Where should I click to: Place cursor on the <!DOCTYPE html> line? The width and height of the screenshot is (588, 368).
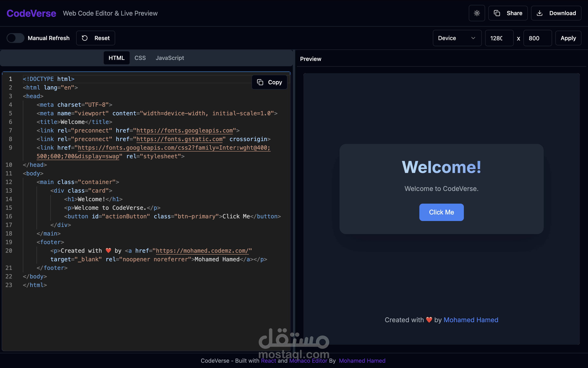click(x=49, y=79)
